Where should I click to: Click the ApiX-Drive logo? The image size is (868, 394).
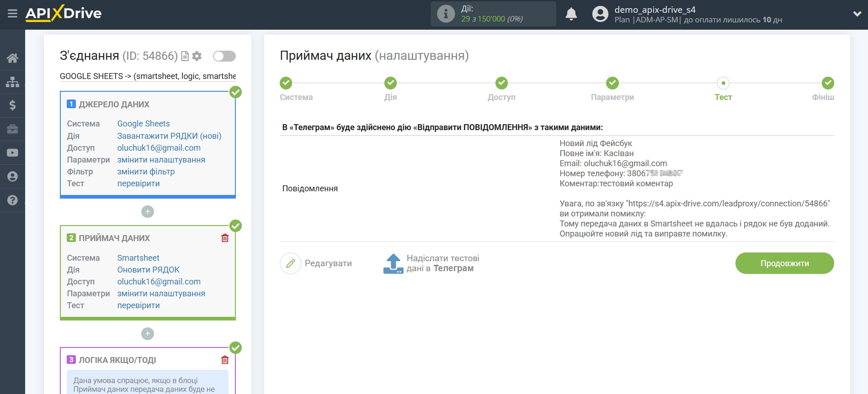[x=64, y=13]
